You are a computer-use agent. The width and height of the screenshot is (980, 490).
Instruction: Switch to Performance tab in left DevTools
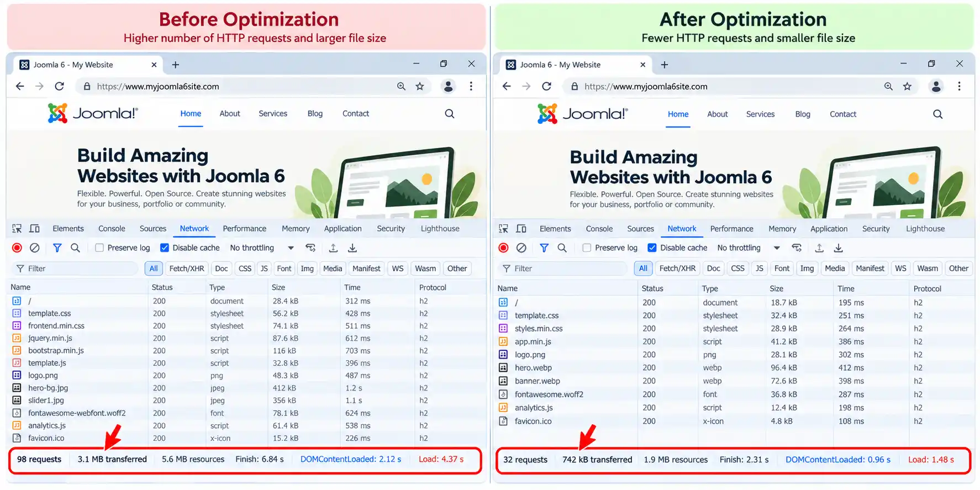tap(244, 228)
